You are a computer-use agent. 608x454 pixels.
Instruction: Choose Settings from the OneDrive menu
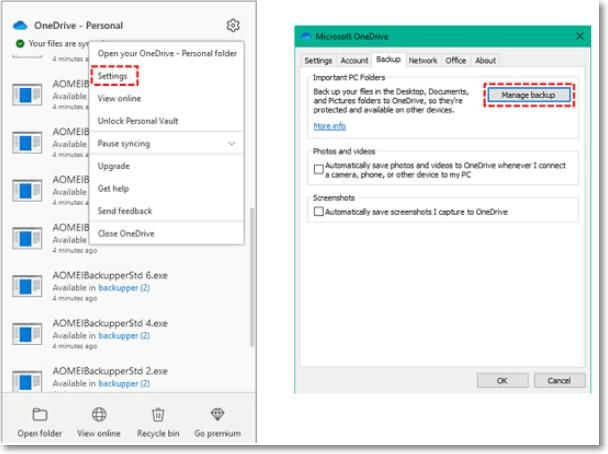point(112,76)
